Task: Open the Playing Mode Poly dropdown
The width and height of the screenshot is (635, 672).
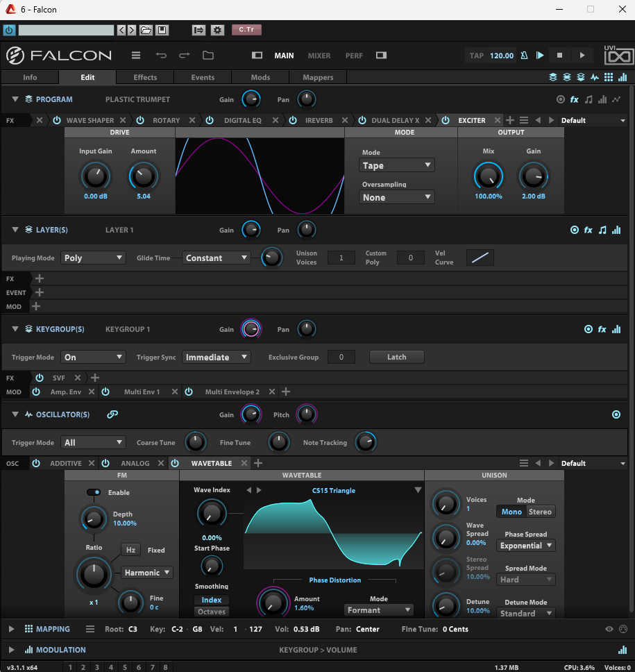Action: 93,258
